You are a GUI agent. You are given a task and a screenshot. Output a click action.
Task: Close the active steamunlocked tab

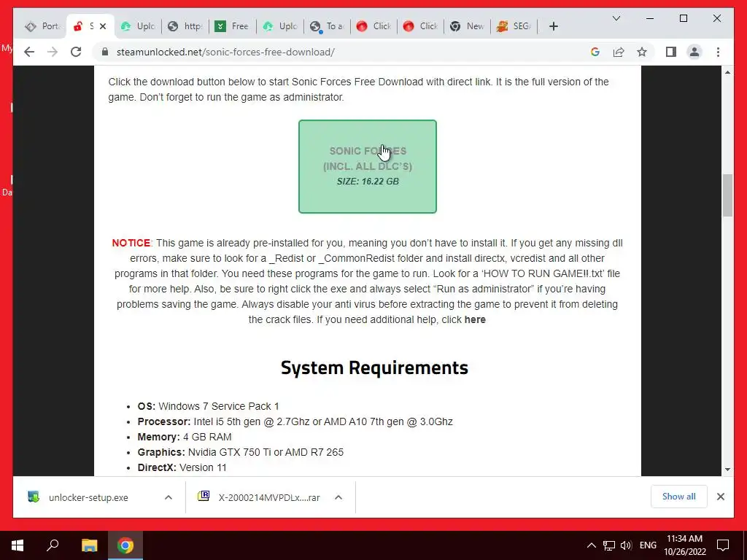(x=102, y=26)
